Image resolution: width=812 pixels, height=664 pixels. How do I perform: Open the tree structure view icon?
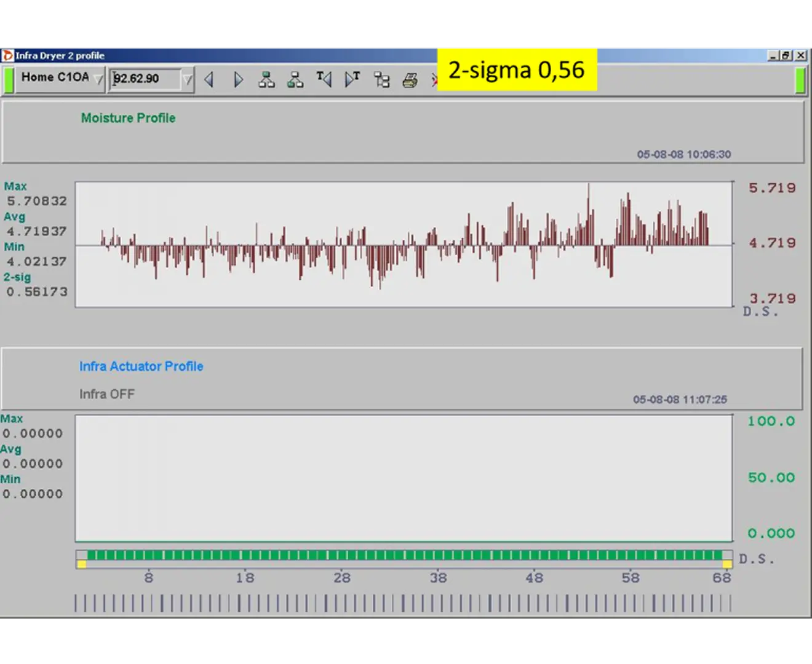381,80
